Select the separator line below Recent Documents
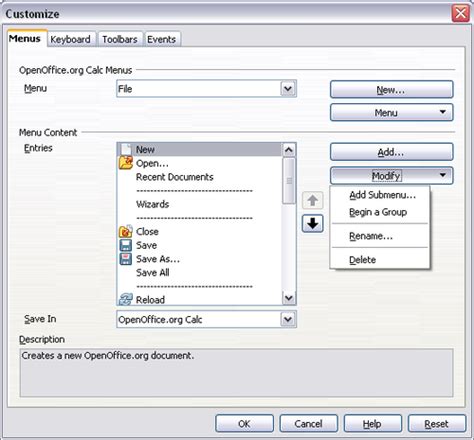Screen dimensions: 474x440 coord(199,190)
